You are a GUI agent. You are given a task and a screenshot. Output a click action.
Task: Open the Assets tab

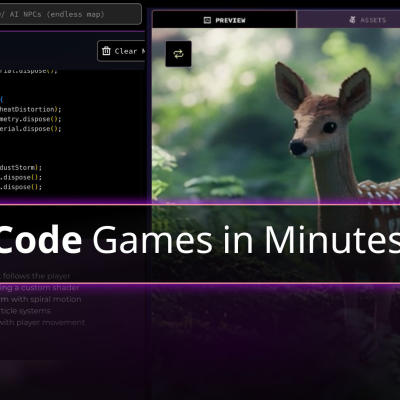pyautogui.click(x=348, y=20)
